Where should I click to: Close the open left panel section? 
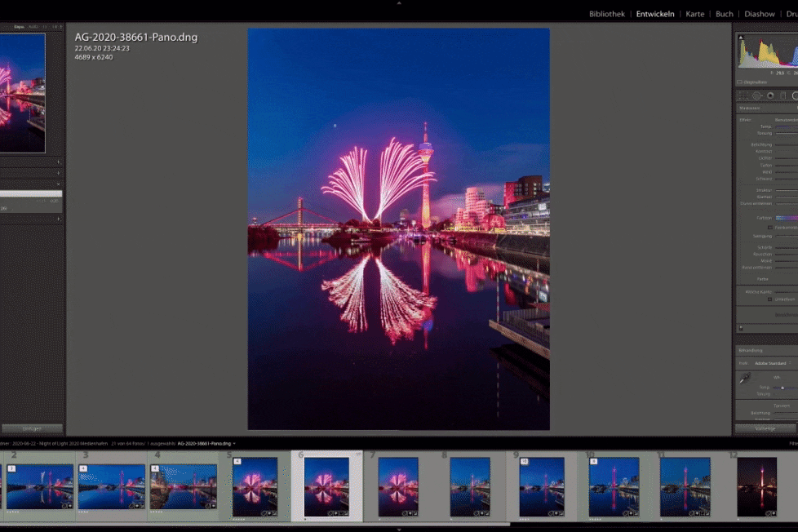tap(58, 184)
